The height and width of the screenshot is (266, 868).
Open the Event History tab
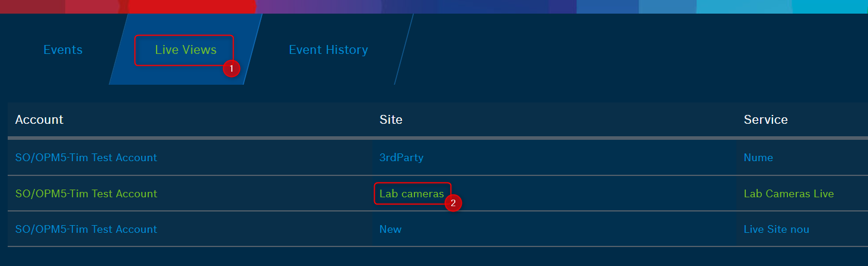(x=328, y=50)
